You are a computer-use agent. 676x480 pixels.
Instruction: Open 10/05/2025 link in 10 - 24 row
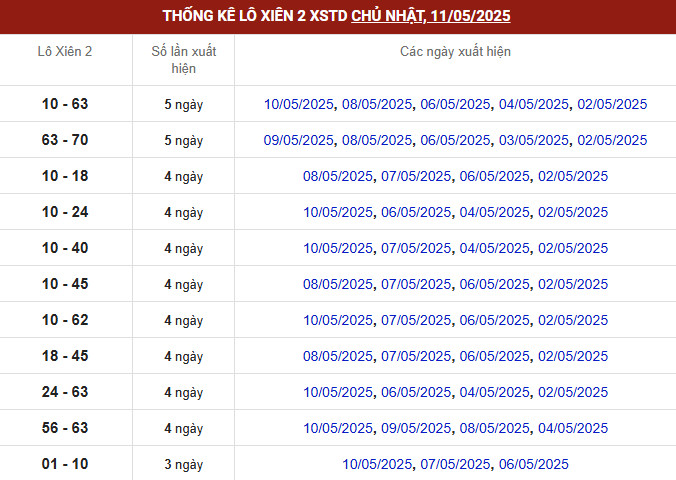click(x=338, y=212)
